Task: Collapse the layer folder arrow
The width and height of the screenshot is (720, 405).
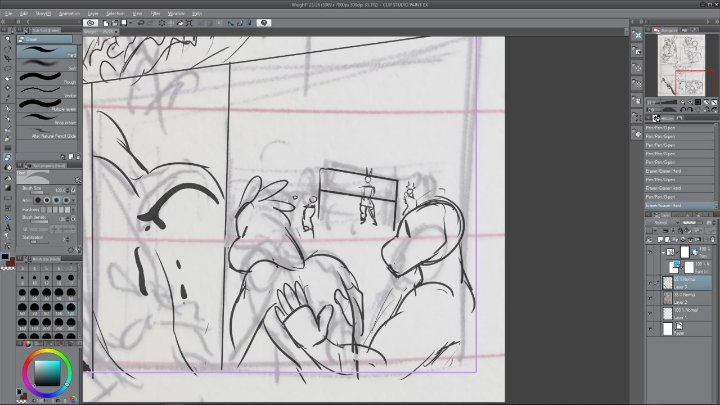Action: point(663,252)
